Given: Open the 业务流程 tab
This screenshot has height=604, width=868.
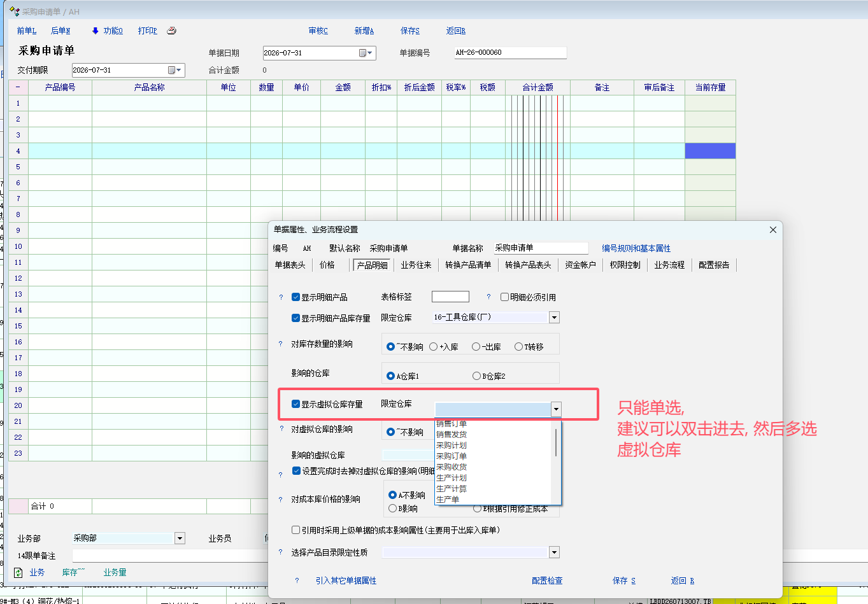Looking at the screenshot, I should (x=670, y=265).
